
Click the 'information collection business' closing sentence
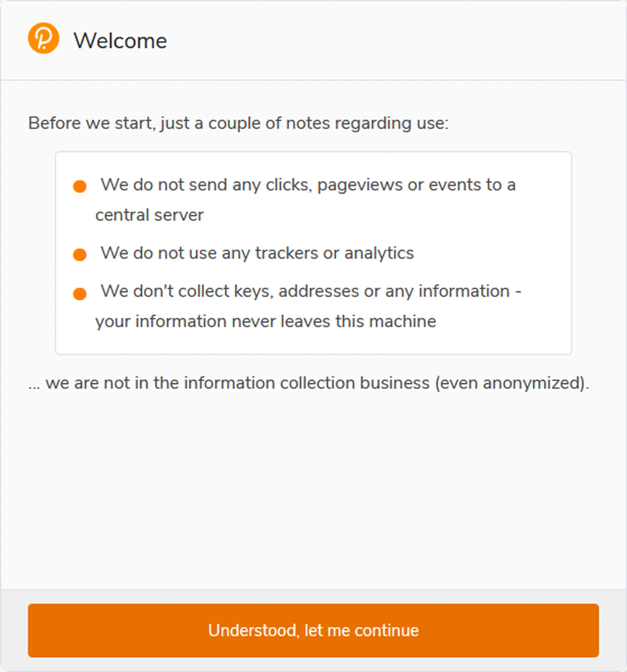click(x=309, y=383)
